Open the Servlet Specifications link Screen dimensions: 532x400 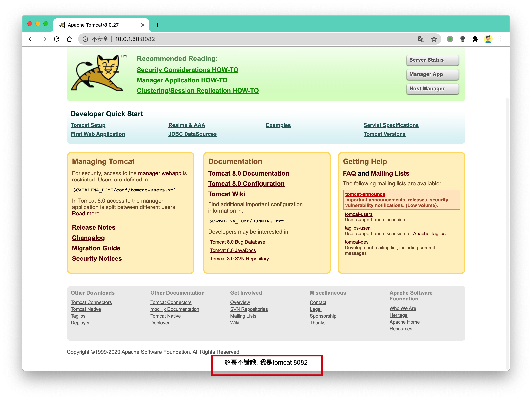391,125
